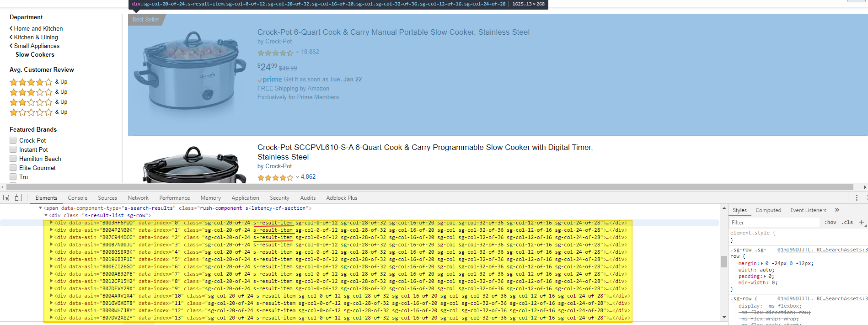868x325 pixels.
Task: Check the Elite Gourmet brand checkbox
Action: (13, 168)
